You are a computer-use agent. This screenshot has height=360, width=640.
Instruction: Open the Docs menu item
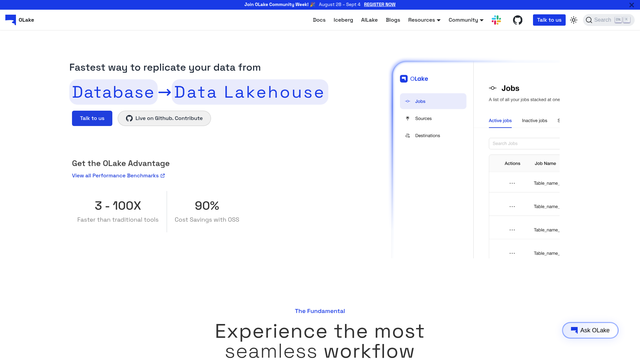click(x=319, y=20)
